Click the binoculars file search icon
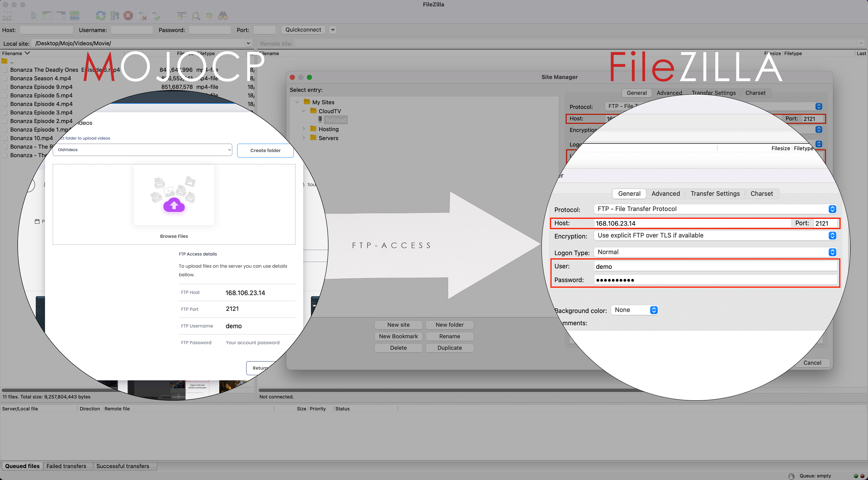The height and width of the screenshot is (480, 868). (x=223, y=16)
